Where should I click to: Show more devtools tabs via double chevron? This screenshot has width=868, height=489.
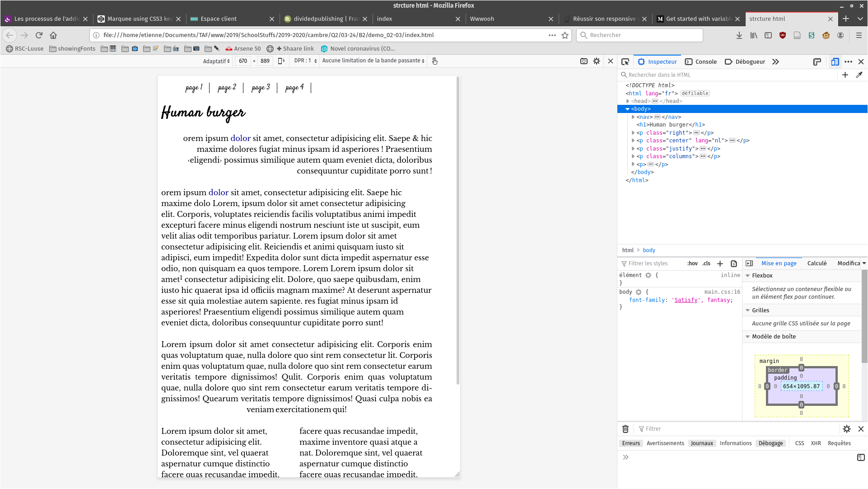[x=775, y=62]
